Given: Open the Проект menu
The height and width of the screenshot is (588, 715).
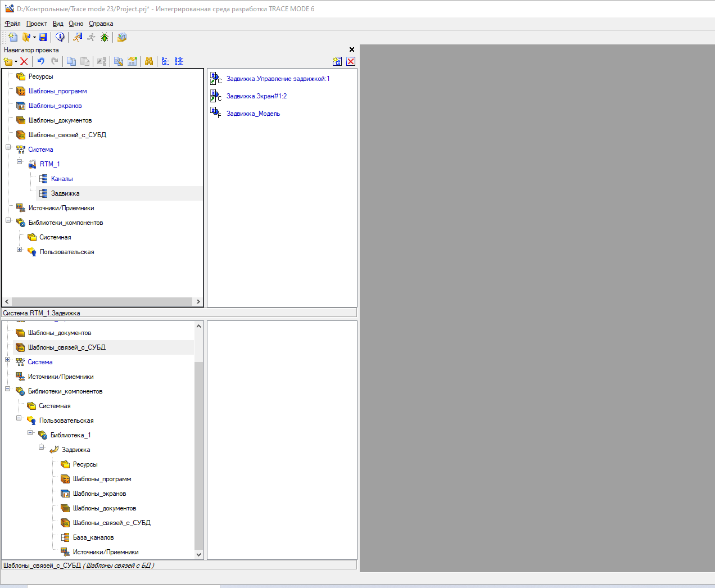Looking at the screenshot, I should (x=37, y=24).
